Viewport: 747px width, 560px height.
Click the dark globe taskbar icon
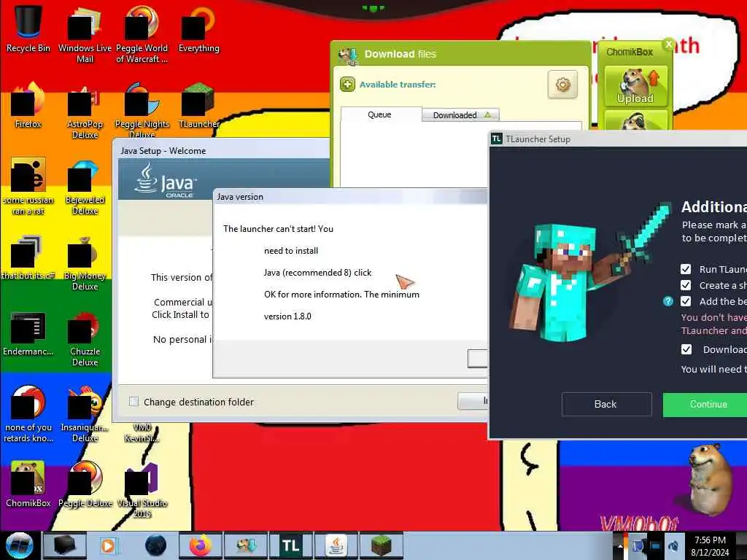(x=155, y=545)
